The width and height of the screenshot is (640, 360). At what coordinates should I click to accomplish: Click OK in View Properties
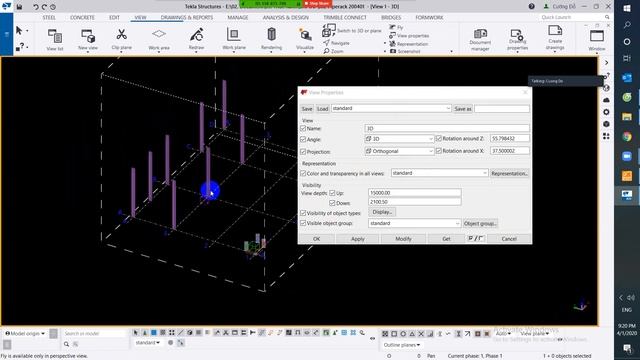tap(317, 239)
